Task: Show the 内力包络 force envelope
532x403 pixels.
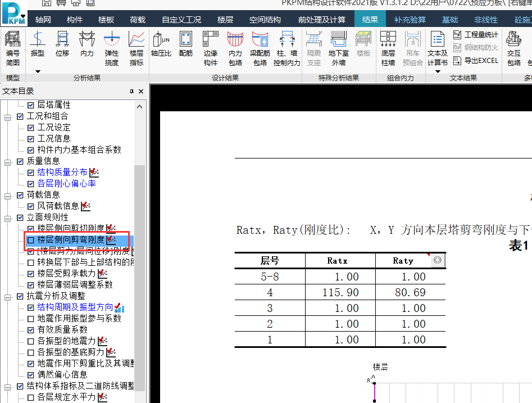Action: [235, 48]
